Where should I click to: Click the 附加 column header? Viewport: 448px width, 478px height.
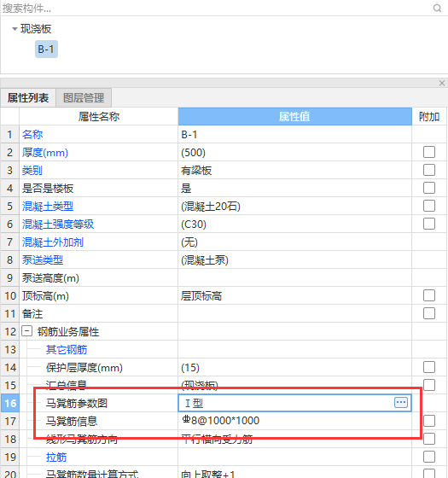(428, 116)
